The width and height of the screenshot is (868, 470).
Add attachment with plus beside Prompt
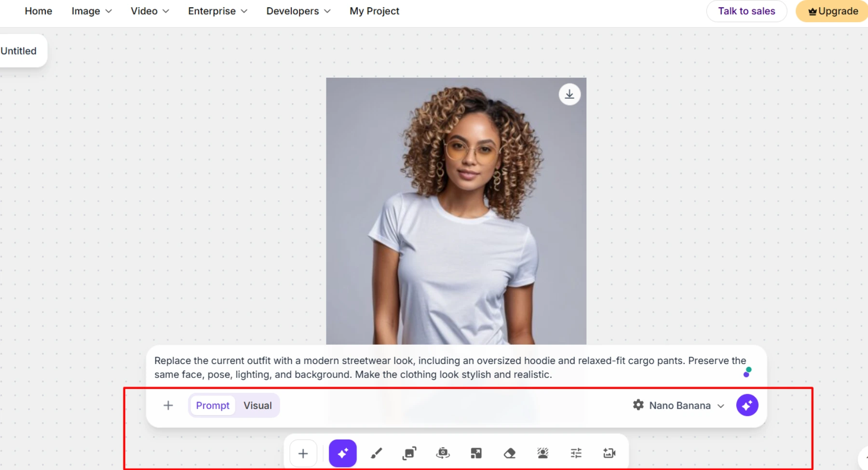pos(168,405)
